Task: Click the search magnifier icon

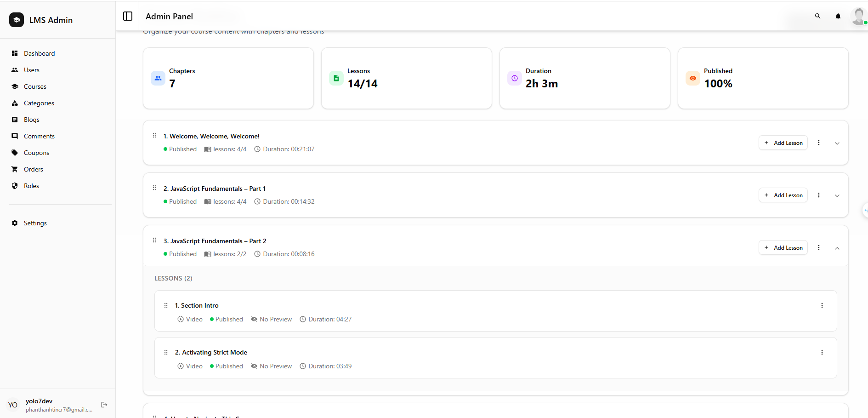Action: pyautogui.click(x=817, y=16)
